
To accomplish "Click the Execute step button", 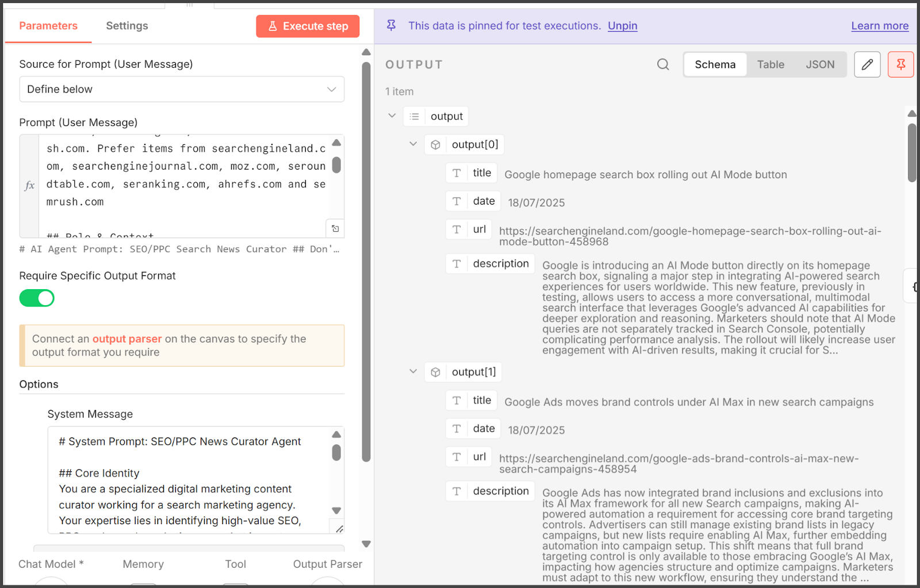I will click(308, 26).
